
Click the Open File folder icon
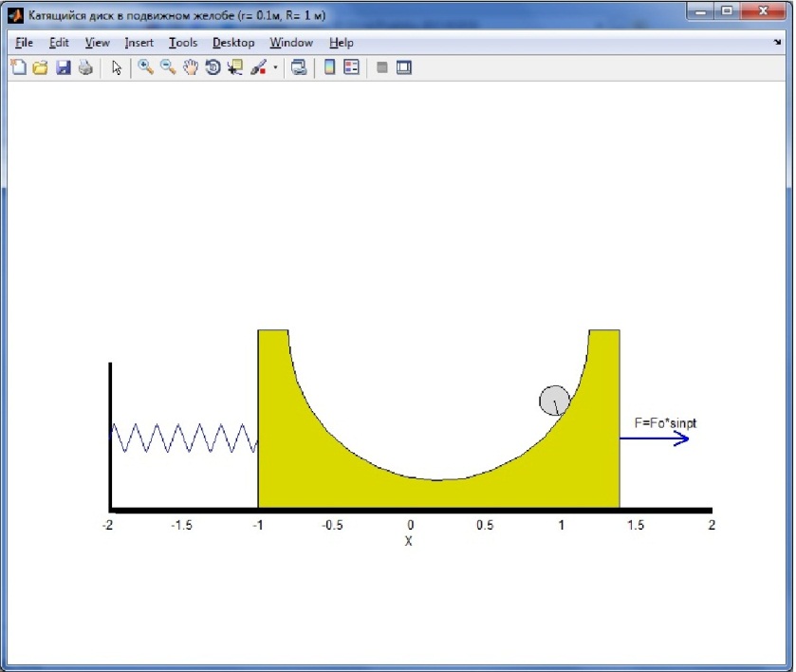40,67
